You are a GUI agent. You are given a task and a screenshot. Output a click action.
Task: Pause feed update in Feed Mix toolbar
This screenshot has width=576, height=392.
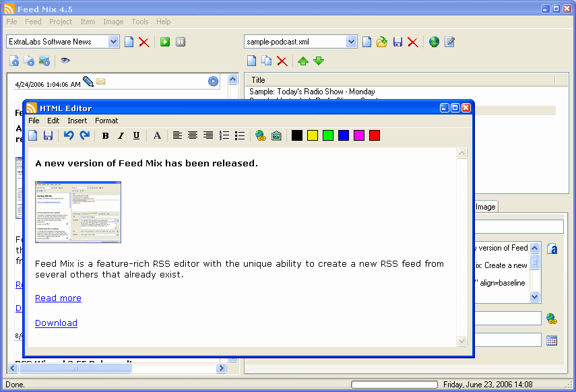181,42
